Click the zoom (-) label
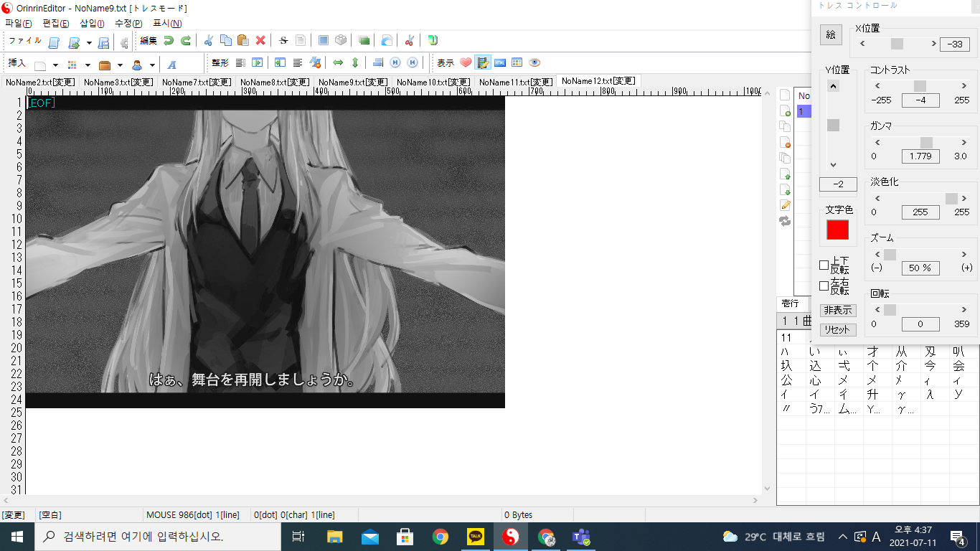This screenshot has width=980, height=551. click(877, 268)
